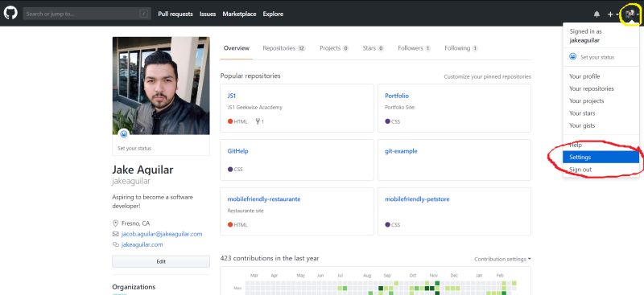Choose Your stars from the user menu
The image size is (644, 295).
pos(582,113)
